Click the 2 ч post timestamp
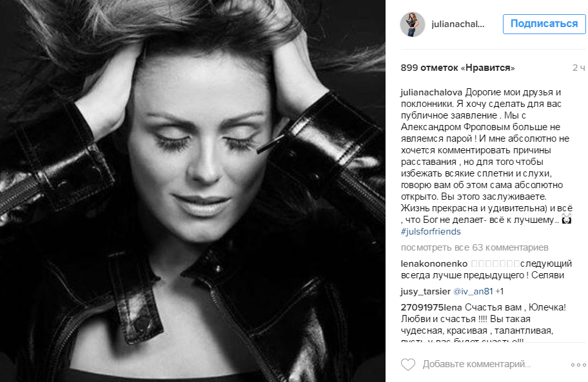Viewport: 588px width, 382px height. (x=578, y=68)
